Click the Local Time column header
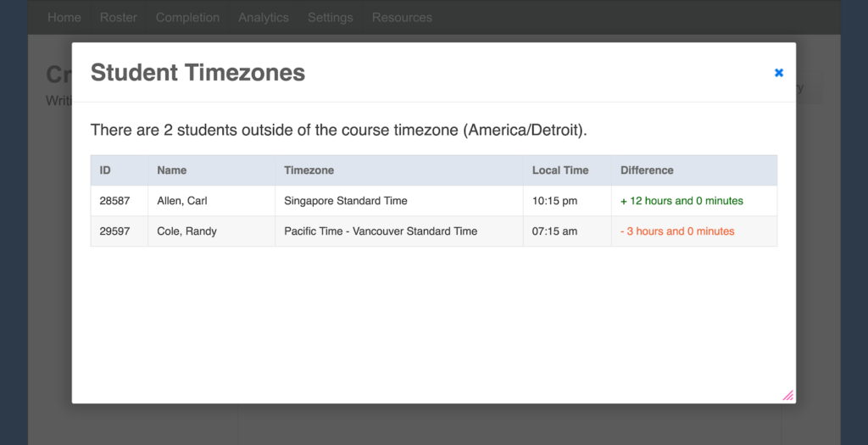The height and width of the screenshot is (445, 868). (x=560, y=170)
